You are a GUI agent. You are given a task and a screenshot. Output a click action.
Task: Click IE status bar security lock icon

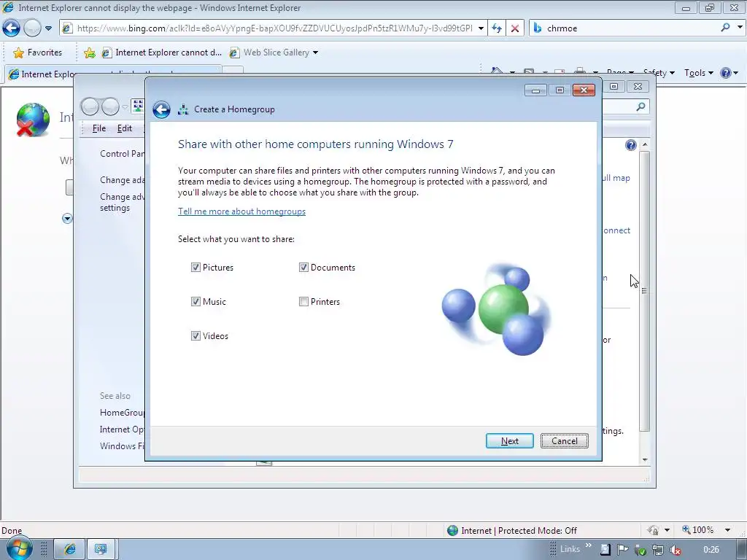point(653,530)
